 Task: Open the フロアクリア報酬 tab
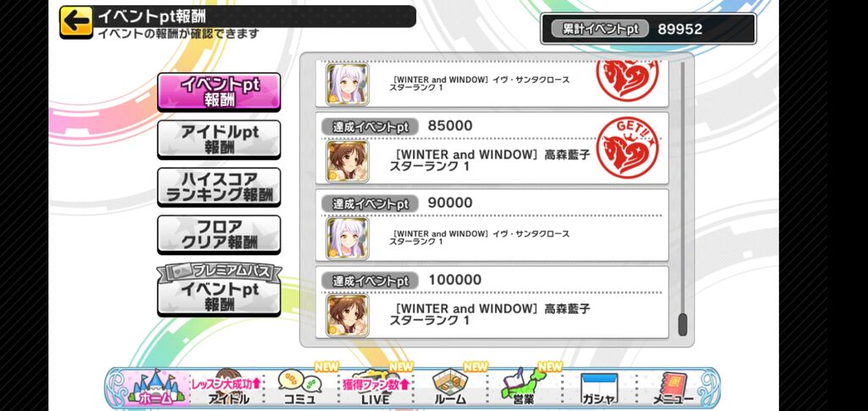click(219, 235)
